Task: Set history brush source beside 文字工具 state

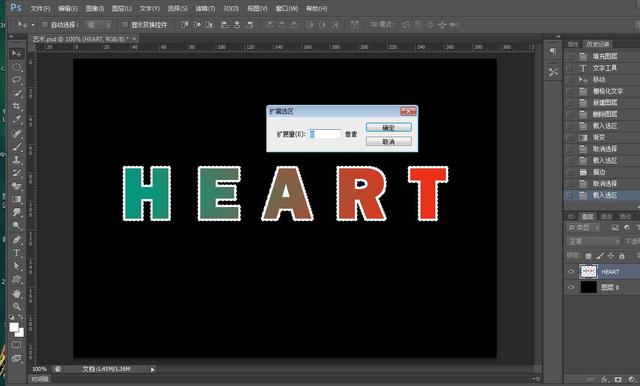Action: click(570, 68)
